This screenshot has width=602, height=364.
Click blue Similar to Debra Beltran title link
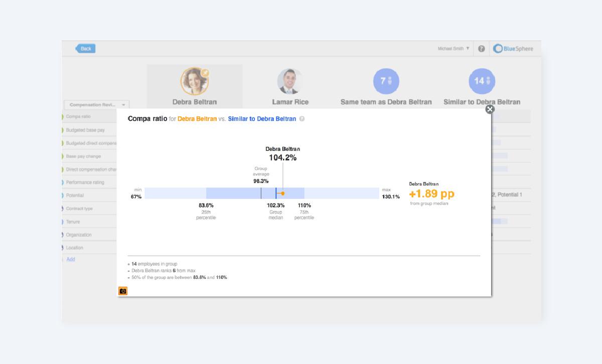point(262,119)
